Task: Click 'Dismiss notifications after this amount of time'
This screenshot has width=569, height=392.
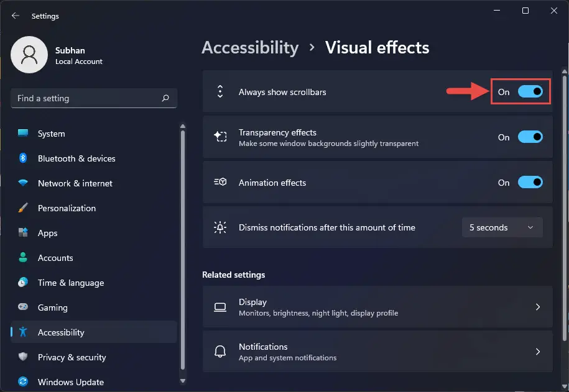Action: (326, 228)
